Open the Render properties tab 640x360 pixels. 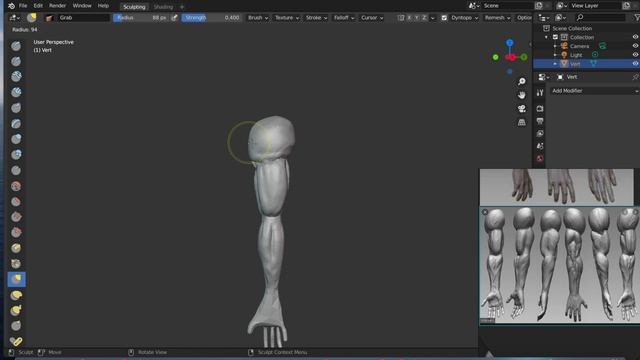[540, 108]
